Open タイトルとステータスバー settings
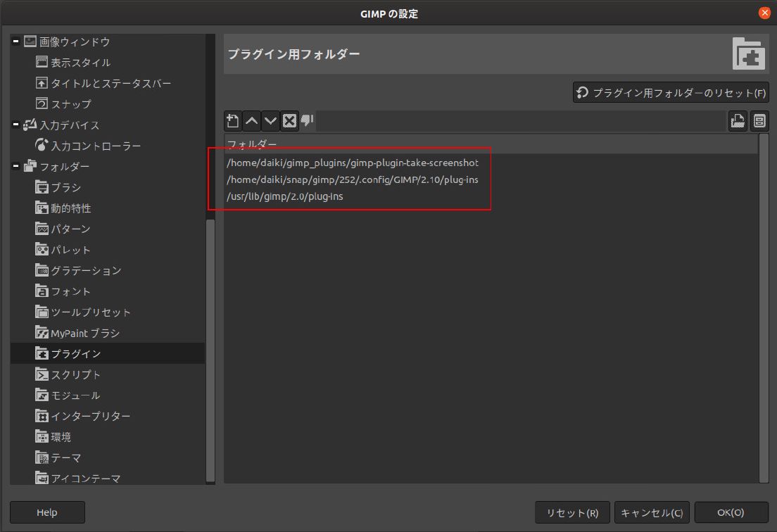This screenshot has width=777, height=532. point(110,83)
